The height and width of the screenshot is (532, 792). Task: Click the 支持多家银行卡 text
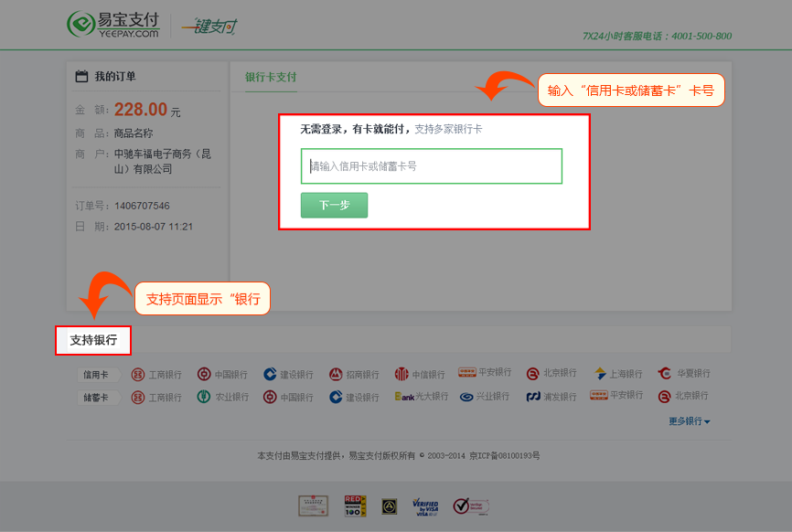[448, 129]
